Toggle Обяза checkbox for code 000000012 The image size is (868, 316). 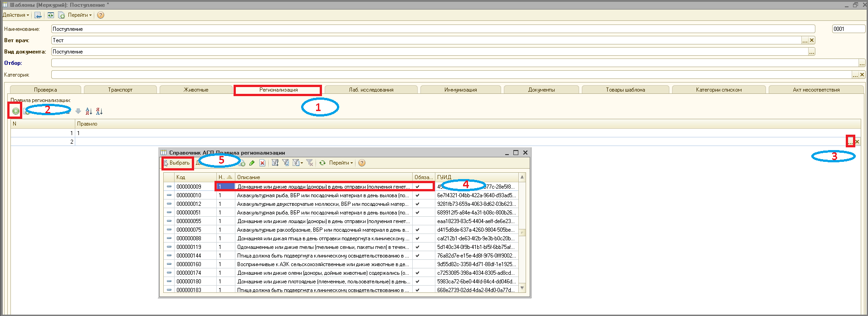(417, 204)
